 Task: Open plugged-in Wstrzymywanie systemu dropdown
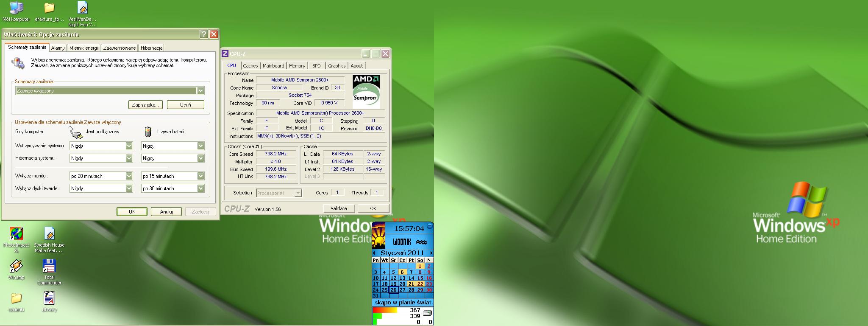[x=129, y=146]
